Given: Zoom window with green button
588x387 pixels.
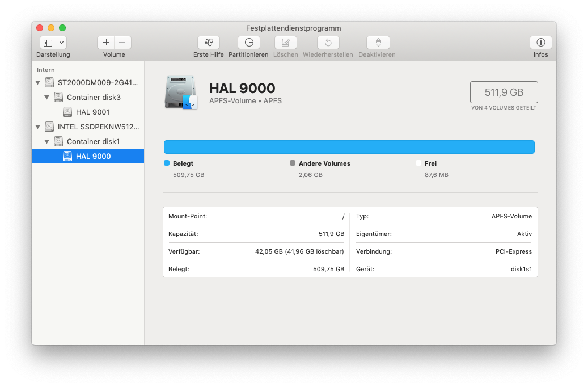Looking at the screenshot, I should pyautogui.click(x=62, y=28).
